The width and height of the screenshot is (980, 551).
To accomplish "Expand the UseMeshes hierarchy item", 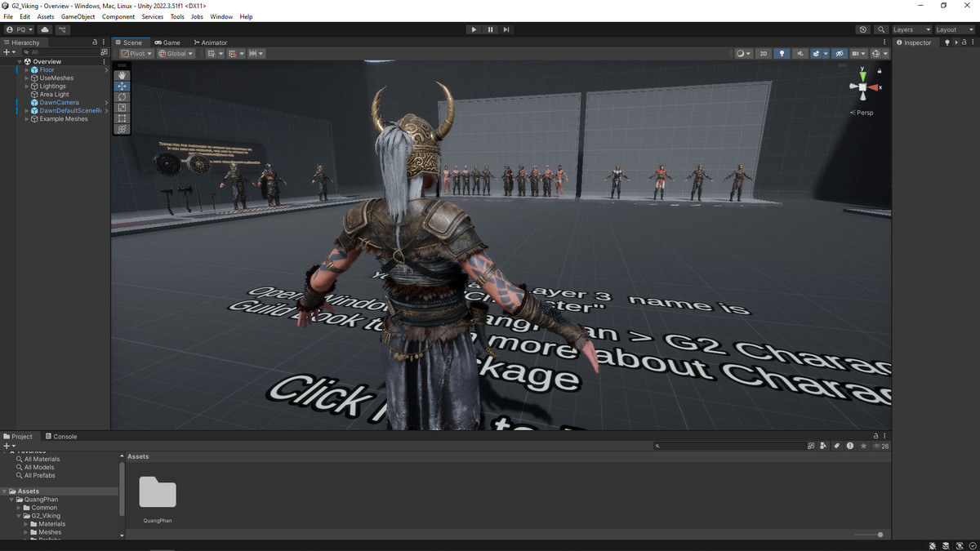I will 27,78.
